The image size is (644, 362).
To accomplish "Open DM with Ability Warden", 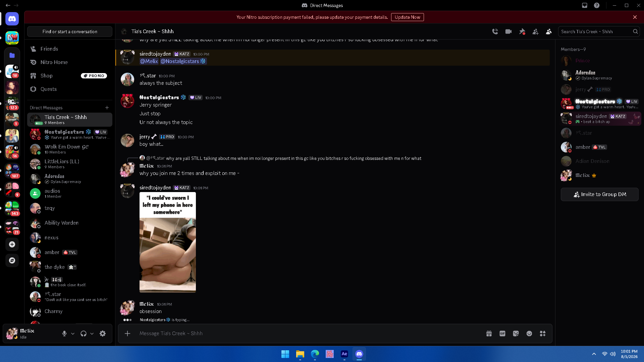I will [70, 223].
